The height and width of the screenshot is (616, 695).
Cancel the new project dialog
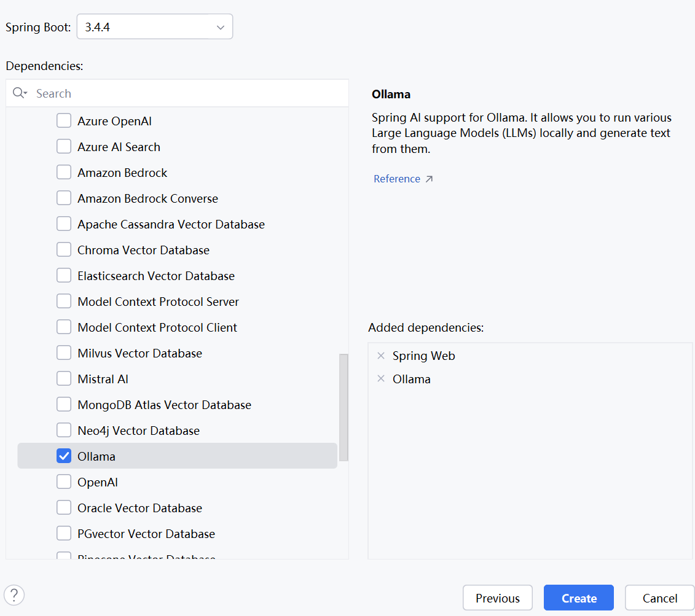pyautogui.click(x=659, y=598)
